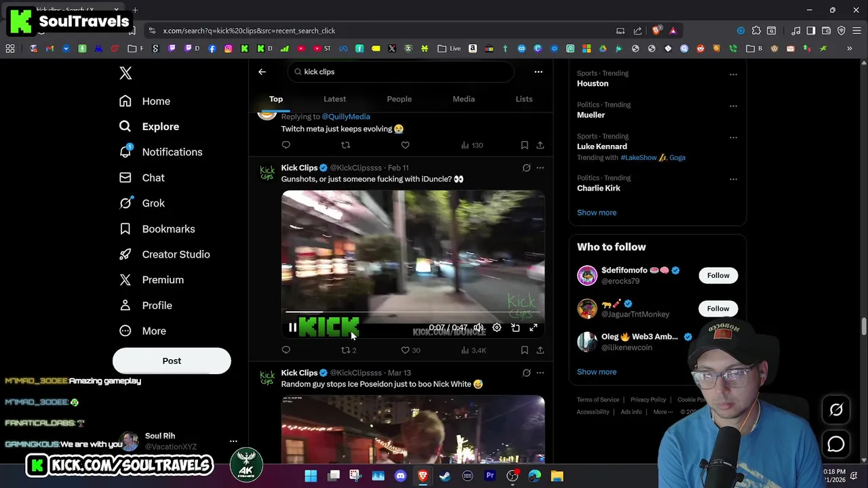
Task: Follow the @JaguarTntMonkey account
Action: [x=718, y=308]
